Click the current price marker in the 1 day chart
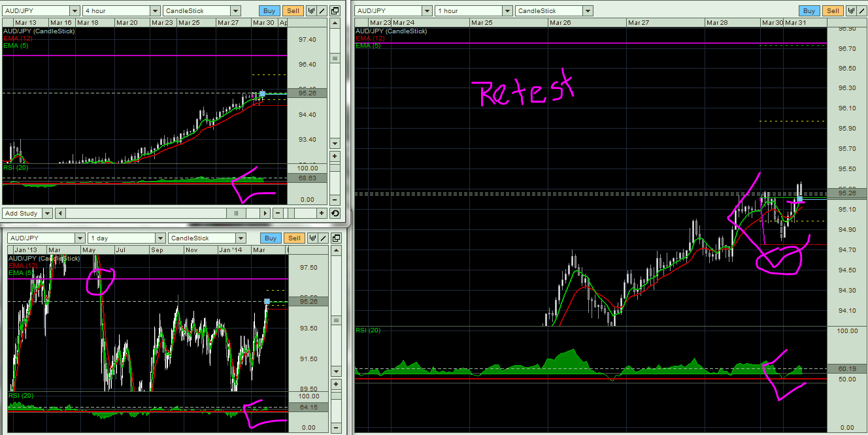This screenshot has width=868, height=435. click(266, 301)
